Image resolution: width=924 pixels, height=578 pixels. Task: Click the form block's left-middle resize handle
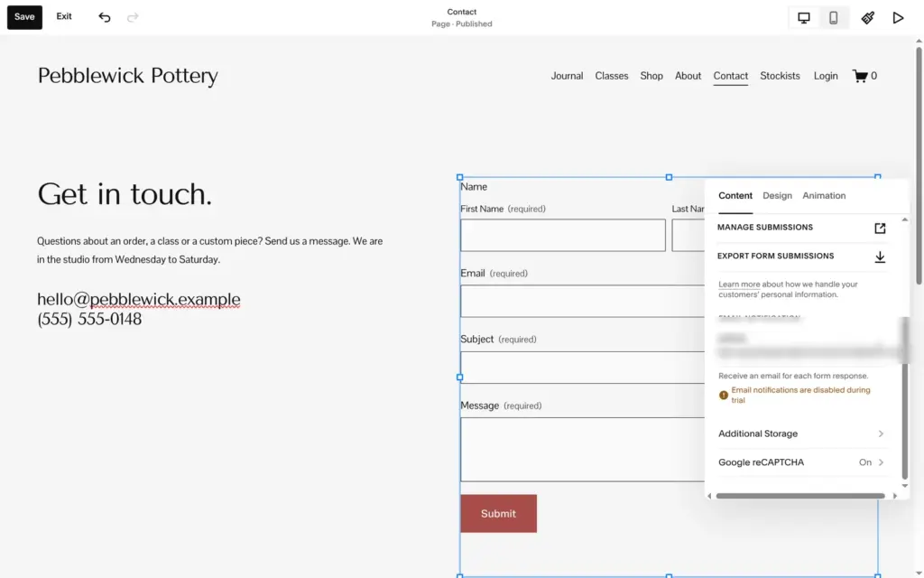coord(460,377)
